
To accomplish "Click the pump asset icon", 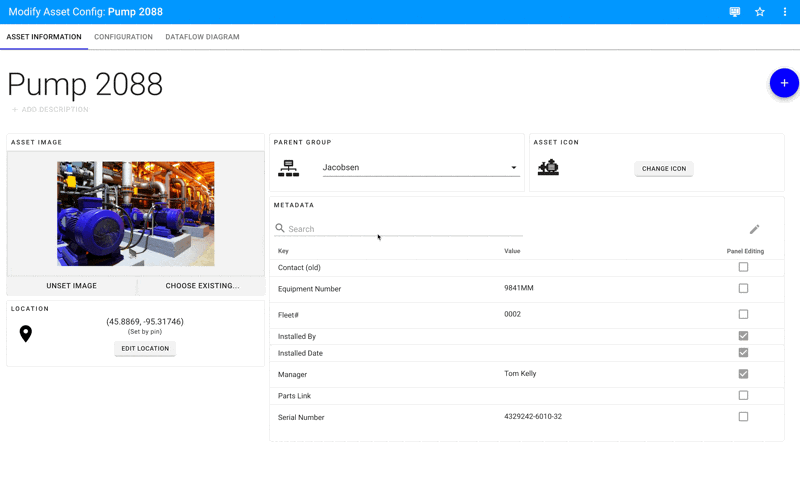I will 548,168.
